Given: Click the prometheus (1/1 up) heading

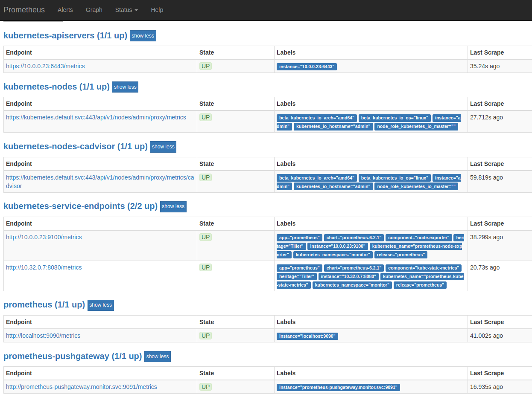Looking at the screenshot, I should tap(44, 304).
